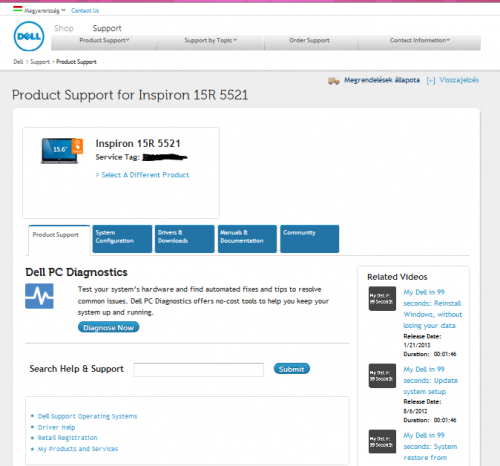Click the delivery truck order status icon
The height and width of the screenshot is (466, 500).
coord(334,80)
